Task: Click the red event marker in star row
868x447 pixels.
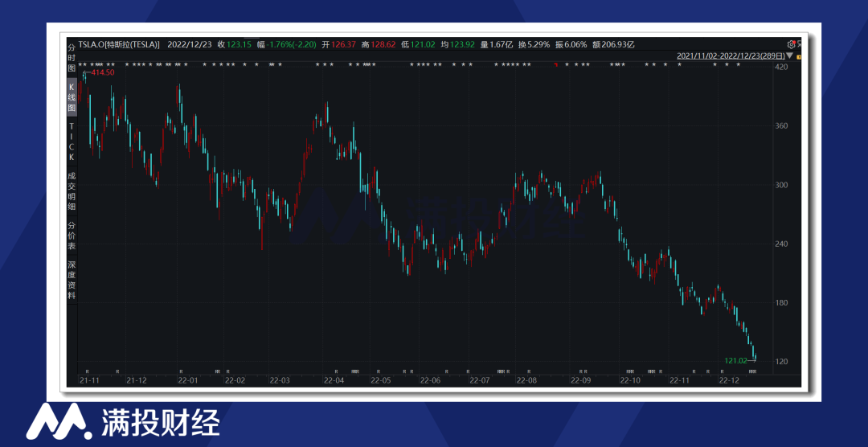Action: pos(555,64)
